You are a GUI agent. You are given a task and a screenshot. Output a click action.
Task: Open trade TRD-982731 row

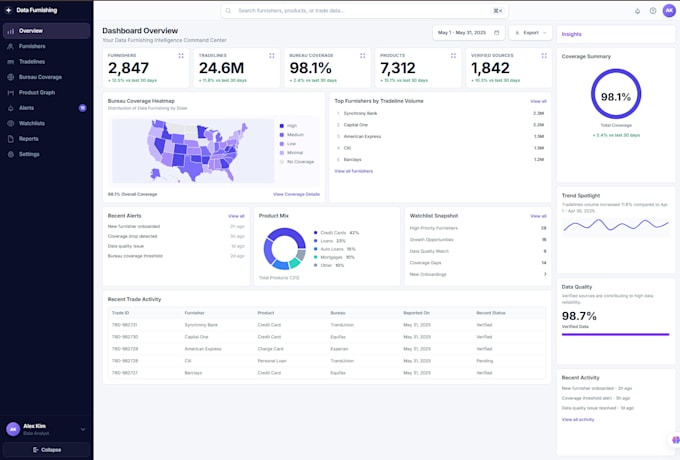pyautogui.click(x=327, y=325)
